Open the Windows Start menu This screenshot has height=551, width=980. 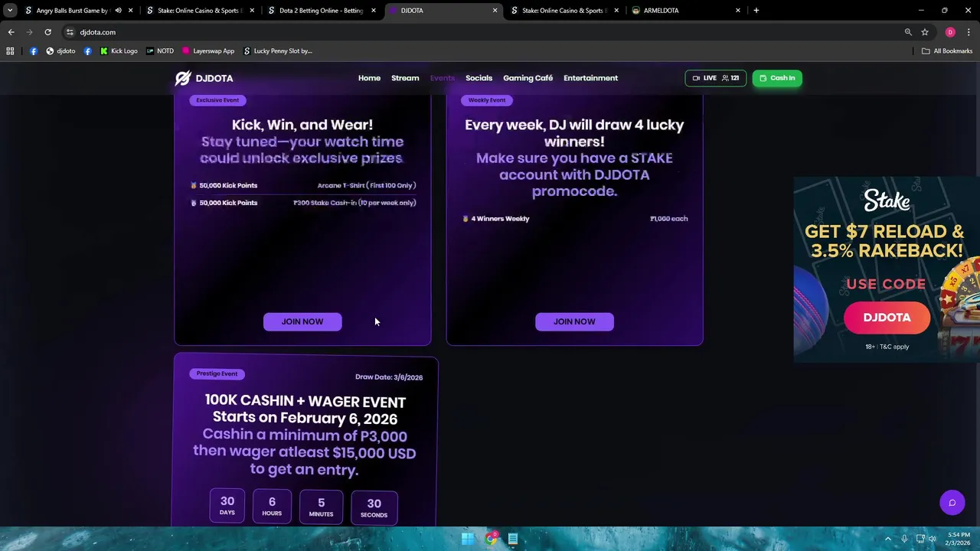pos(468,539)
